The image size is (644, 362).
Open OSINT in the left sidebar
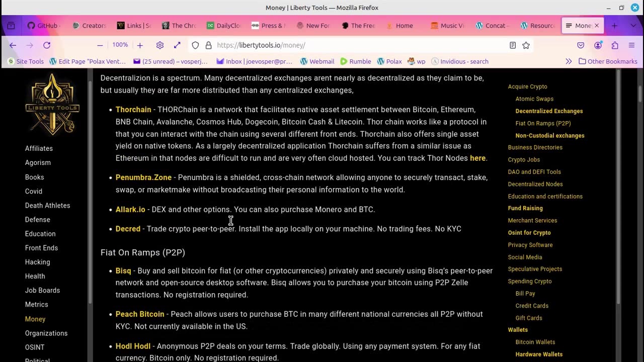pyautogui.click(x=35, y=347)
